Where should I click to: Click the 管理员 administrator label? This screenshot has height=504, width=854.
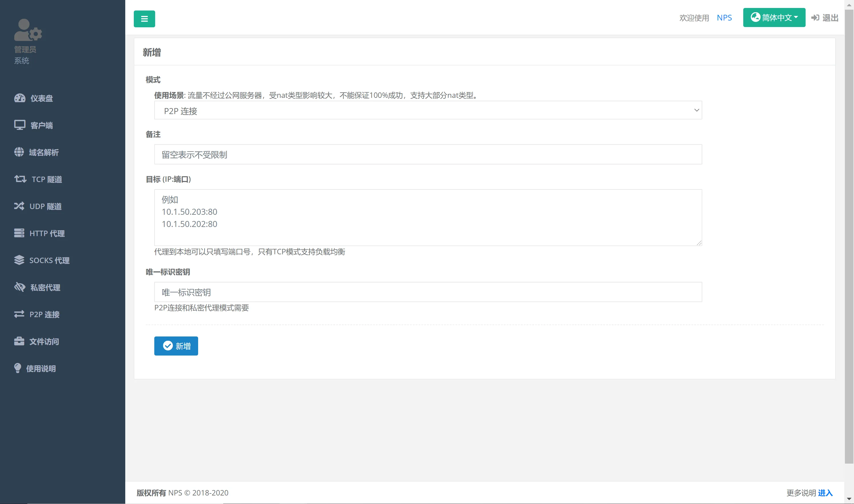(x=25, y=49)
